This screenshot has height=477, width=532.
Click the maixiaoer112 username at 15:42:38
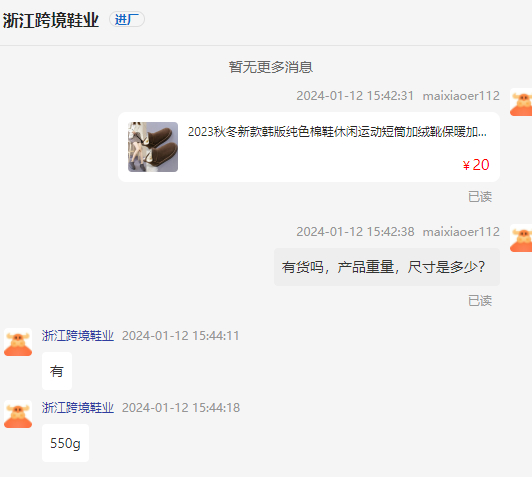[461, 232]
